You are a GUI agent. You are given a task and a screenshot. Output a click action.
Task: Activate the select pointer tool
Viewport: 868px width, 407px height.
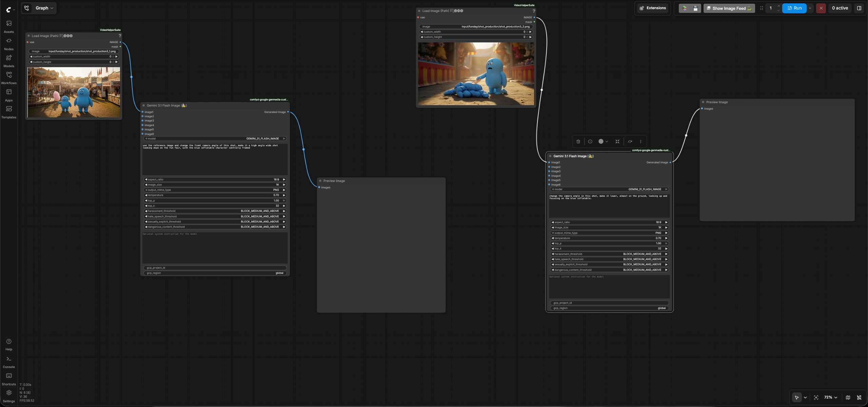pos(797,397)
